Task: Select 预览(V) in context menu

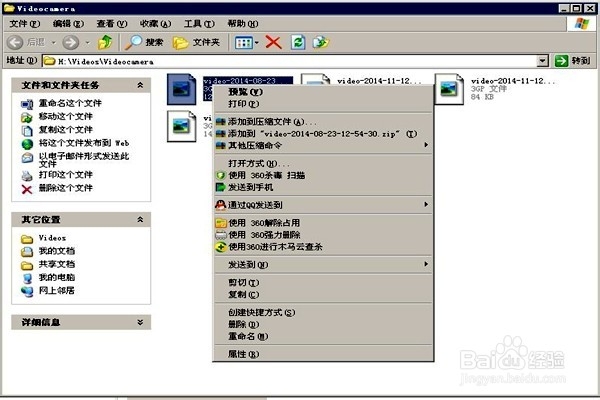Action: [x=323, y=92]
